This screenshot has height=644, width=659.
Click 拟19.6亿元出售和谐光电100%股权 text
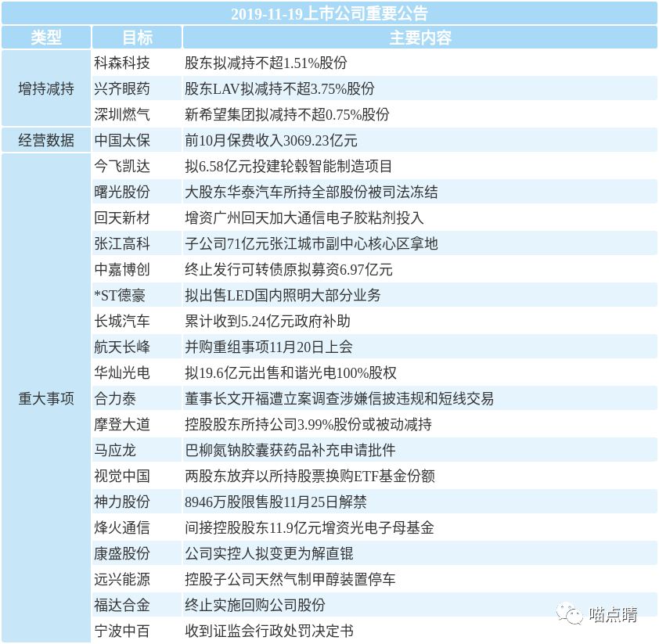(x=291, y=372)
